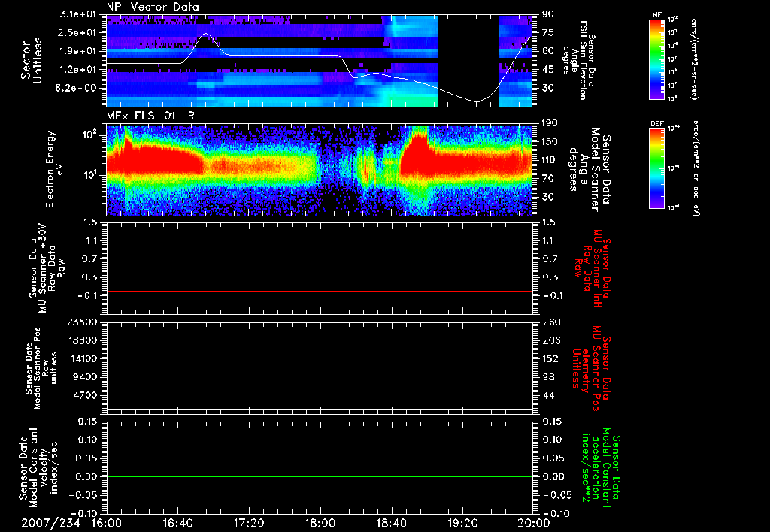Click the white sun elevation curve peak

[x=205, y=34]
